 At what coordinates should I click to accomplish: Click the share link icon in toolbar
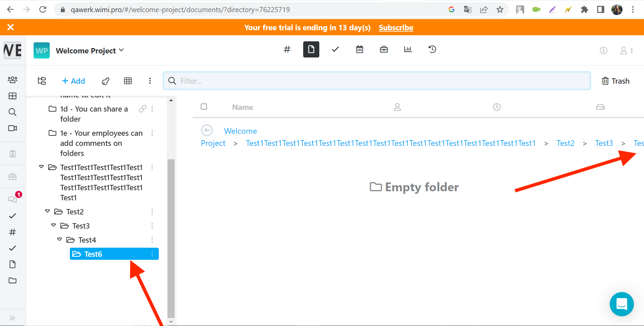click(105, 81)
